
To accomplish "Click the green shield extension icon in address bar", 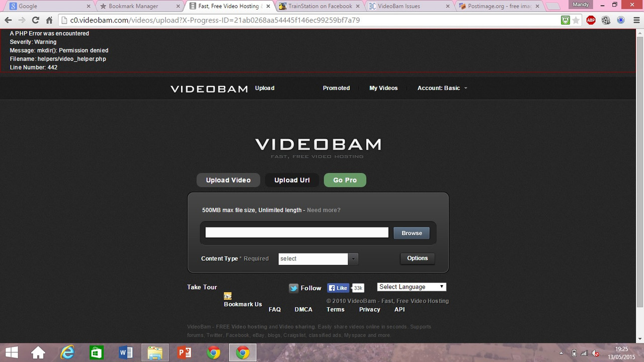I will [566, 20].
